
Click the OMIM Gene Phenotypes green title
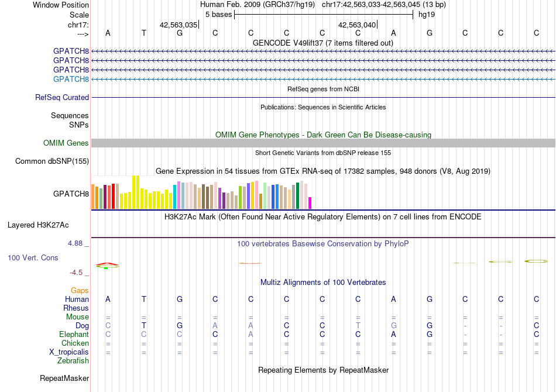click(323, 135)
